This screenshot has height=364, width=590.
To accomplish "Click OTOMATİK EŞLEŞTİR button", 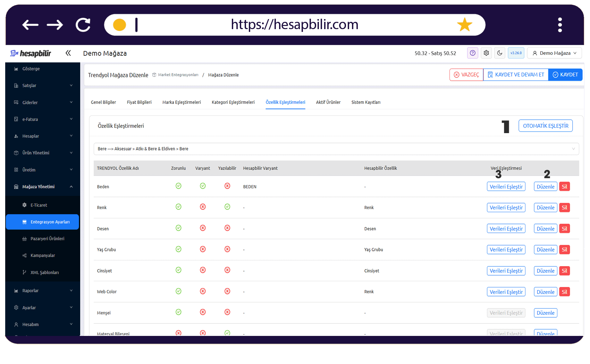I will coord(545,126).
